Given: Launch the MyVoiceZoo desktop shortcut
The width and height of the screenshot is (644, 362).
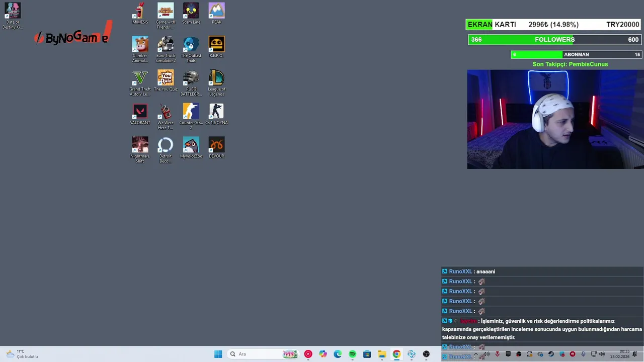Looking at the screenshot, I should point(191,147).
